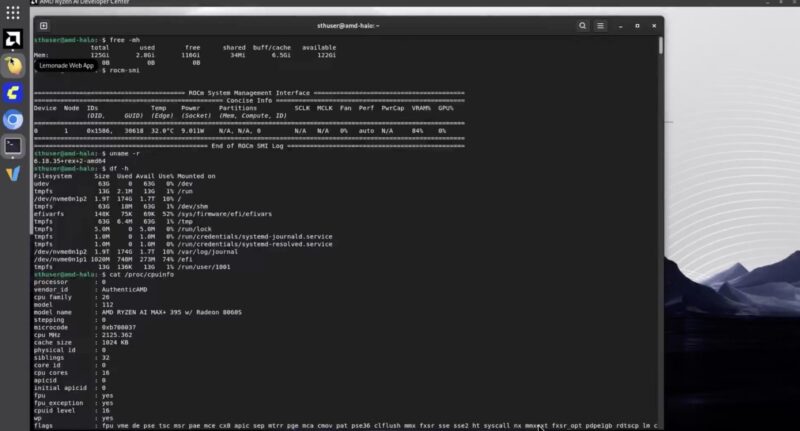Open the terminal hamburger menu
Image resolution: width=800 pixels, height=431 pixels.
(601, 26)
